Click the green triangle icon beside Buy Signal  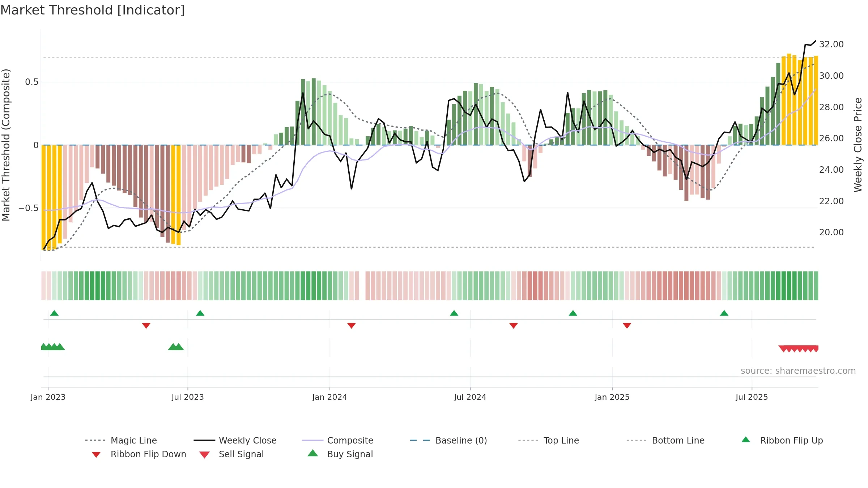[313, 453]
